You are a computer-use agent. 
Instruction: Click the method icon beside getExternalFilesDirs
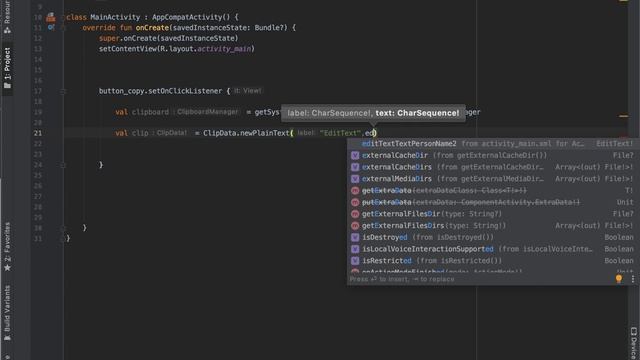click(x=355, y=226)
